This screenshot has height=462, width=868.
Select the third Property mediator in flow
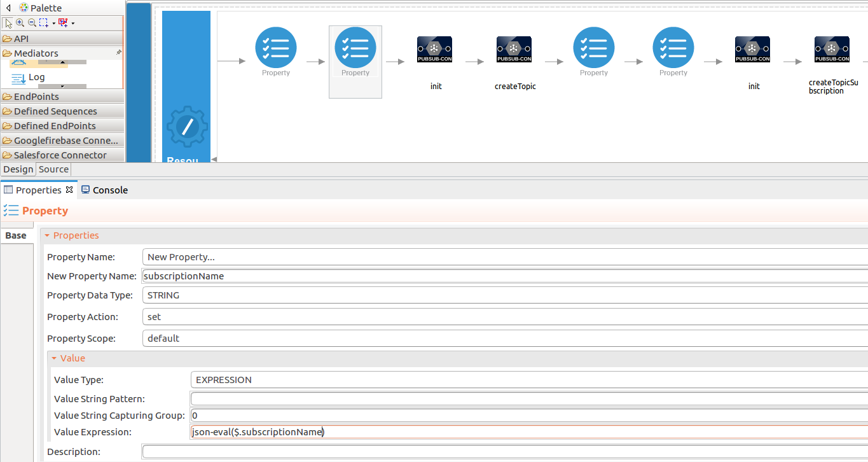[x=594, y=52]
